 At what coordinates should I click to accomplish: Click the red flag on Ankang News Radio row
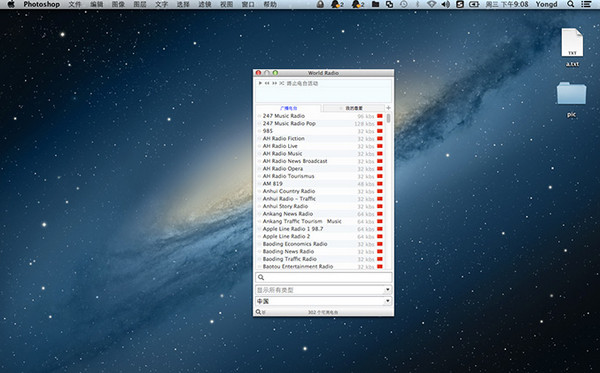point(380,214)
